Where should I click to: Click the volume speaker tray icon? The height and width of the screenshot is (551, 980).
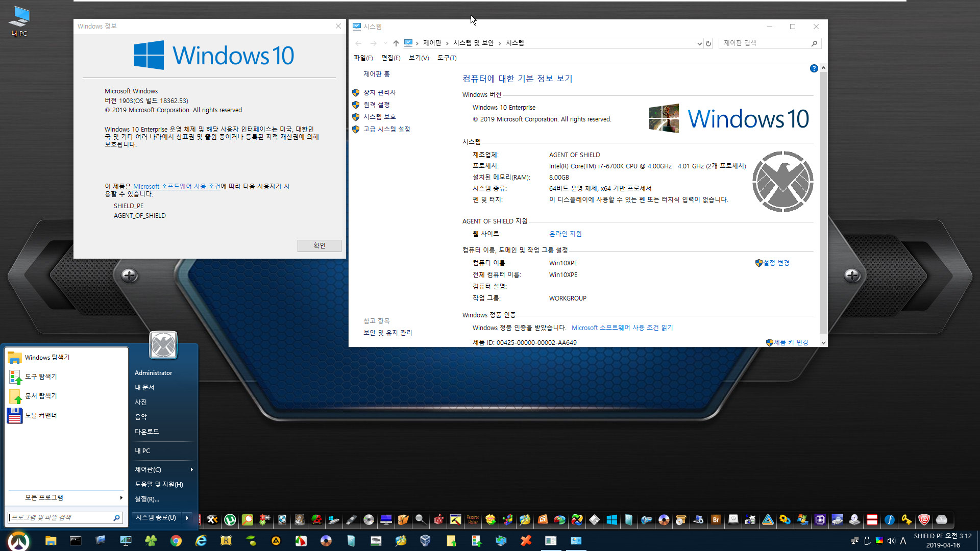pos(891,541)
